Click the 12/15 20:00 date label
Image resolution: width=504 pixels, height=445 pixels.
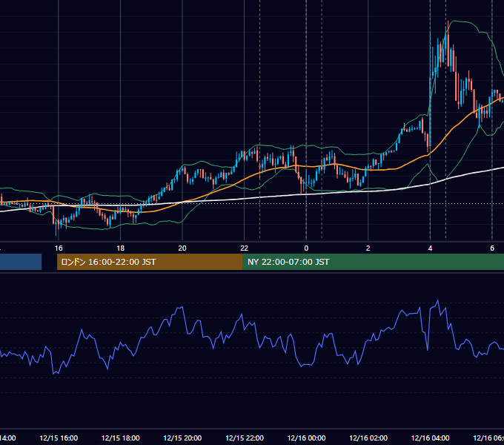coord(182,438)
